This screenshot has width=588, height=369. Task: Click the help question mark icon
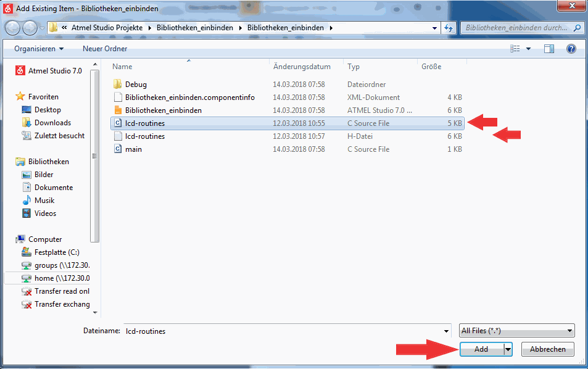pos(571,49)
